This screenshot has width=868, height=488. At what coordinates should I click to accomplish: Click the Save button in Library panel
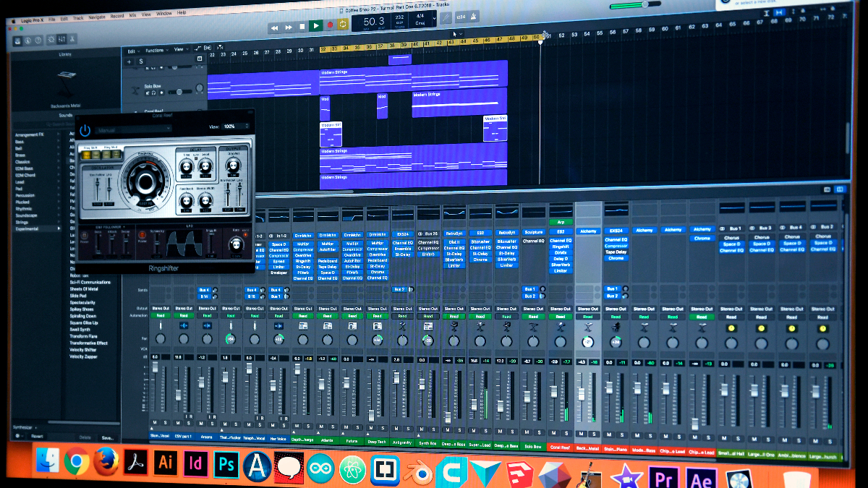107,438
